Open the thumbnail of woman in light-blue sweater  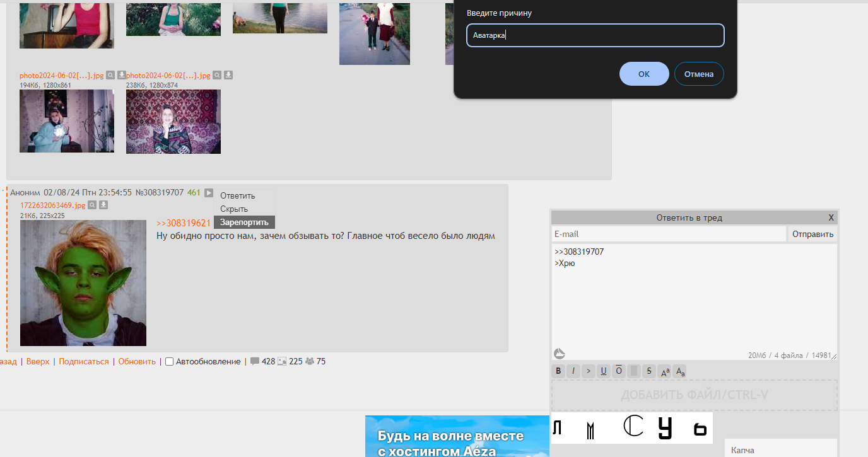point(67,121)
